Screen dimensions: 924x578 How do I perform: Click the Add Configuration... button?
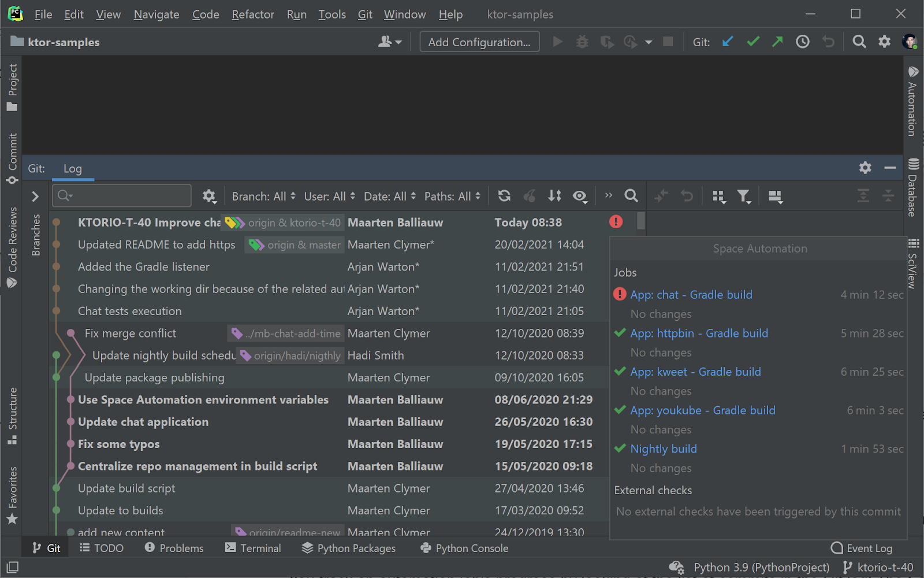pyautogui.click(x=479, y=42)
